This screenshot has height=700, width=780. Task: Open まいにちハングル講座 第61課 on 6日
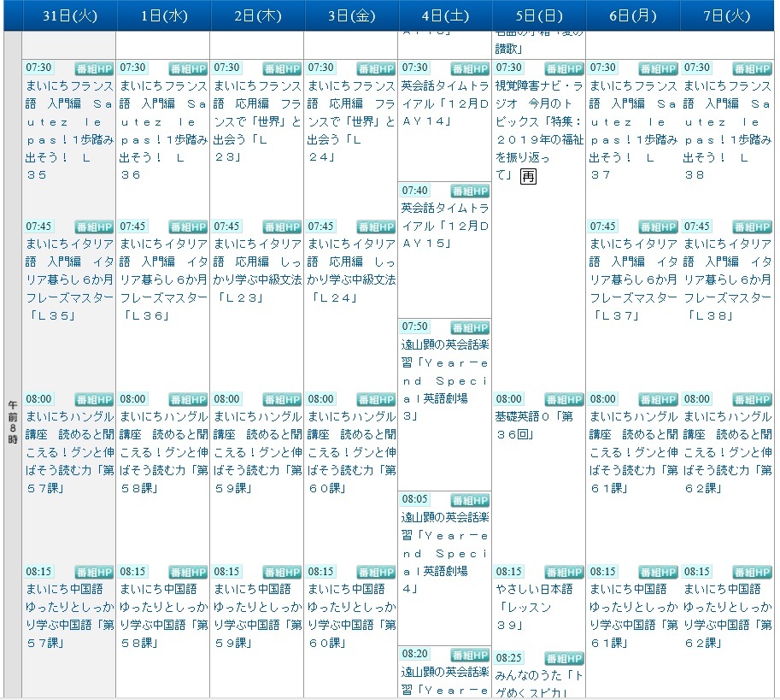click(x=633, y=452)
